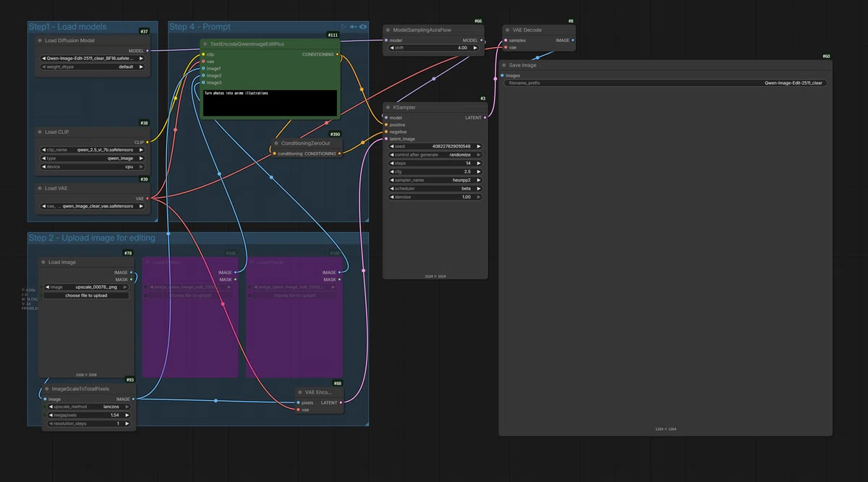
Task: Open the sampler_name dropdown showing heunpp2
Action: (435, 180)
